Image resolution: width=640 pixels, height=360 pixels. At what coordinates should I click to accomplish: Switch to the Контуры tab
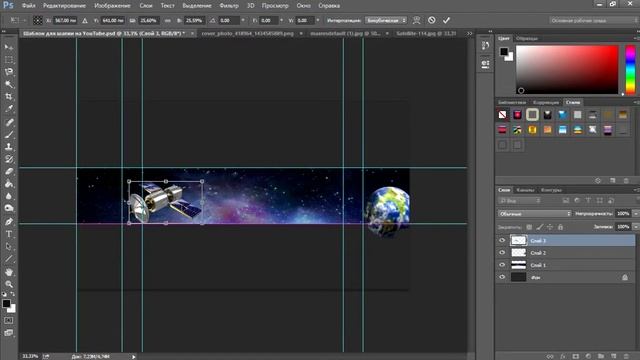pyautogui.click(x=551, y=190)
